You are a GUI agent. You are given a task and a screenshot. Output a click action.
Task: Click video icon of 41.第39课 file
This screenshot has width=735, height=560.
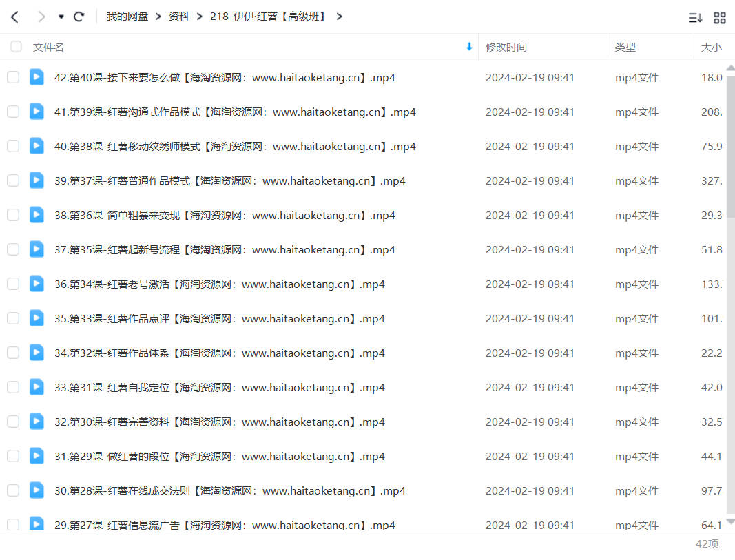coord(37,112)
